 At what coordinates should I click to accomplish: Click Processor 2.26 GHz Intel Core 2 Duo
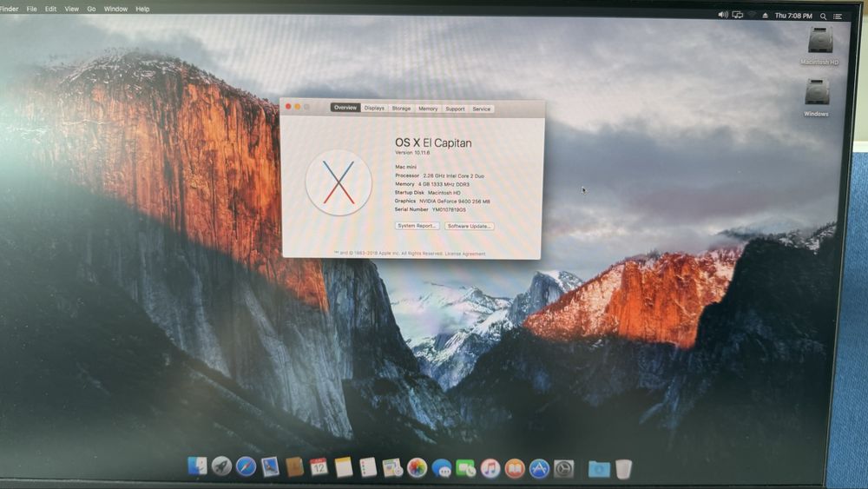[439, 175]
